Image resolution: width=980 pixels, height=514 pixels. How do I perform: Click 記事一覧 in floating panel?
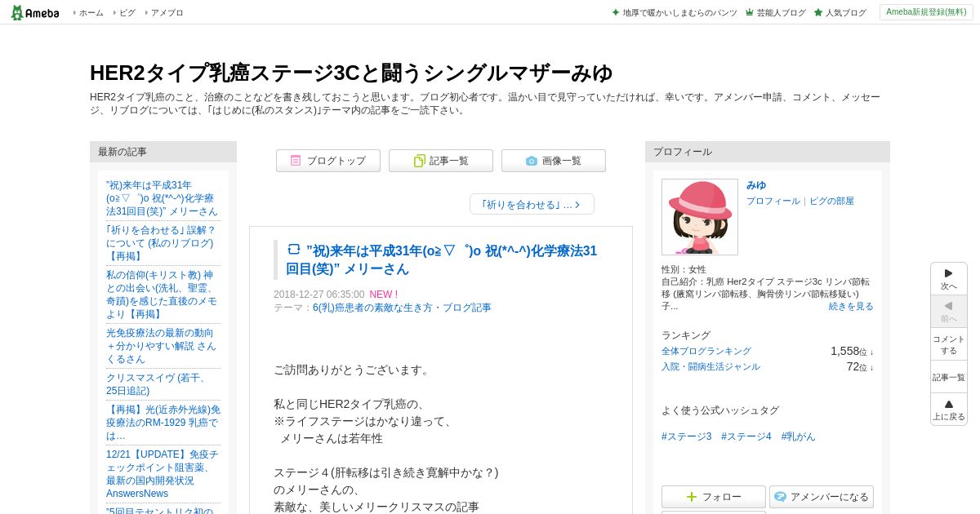click(x=949, y=377)
